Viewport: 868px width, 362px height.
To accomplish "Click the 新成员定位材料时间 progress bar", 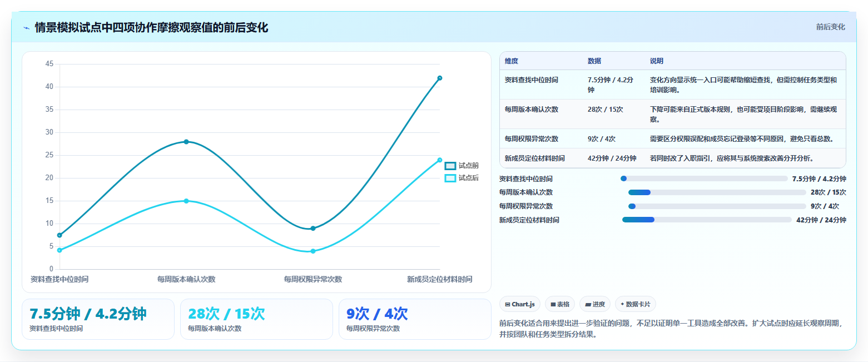I will (707, 220).
